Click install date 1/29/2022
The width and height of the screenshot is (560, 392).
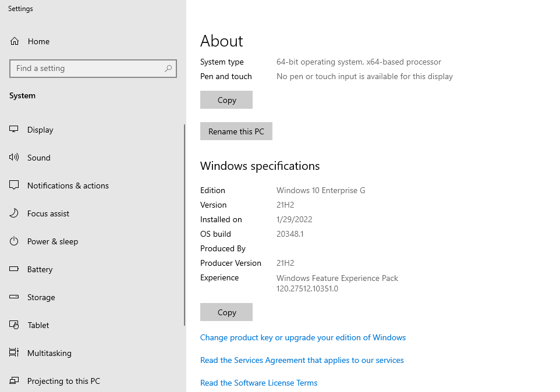click(295, 219)
